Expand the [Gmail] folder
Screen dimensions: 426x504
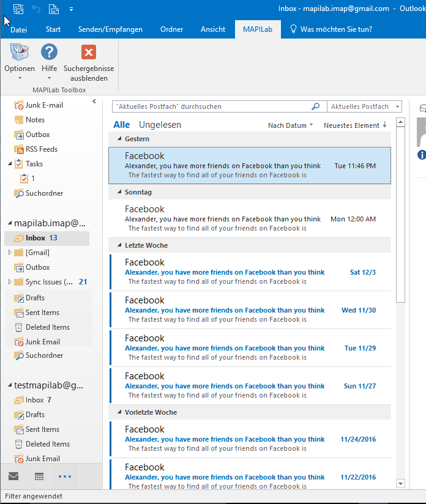pos(10,253)
